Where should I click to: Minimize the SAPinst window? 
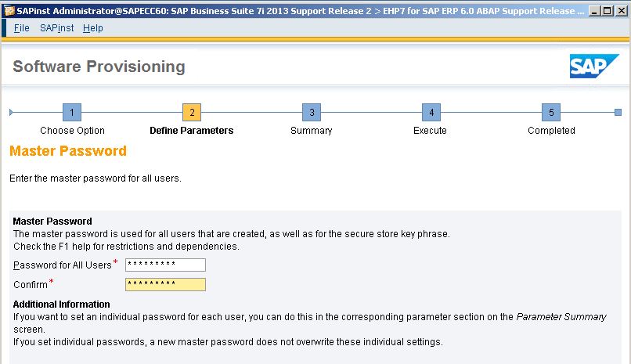595,11
